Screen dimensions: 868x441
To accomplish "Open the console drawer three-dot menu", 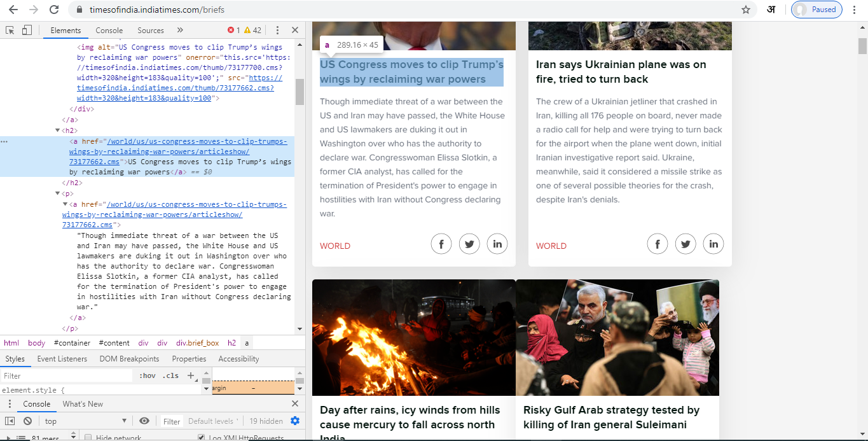I will point(10,404).
